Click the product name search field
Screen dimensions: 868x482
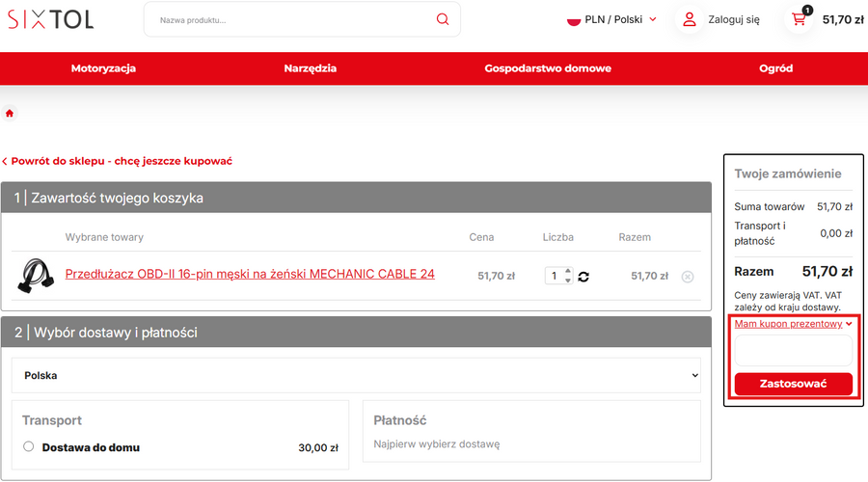tap(289, 19)
